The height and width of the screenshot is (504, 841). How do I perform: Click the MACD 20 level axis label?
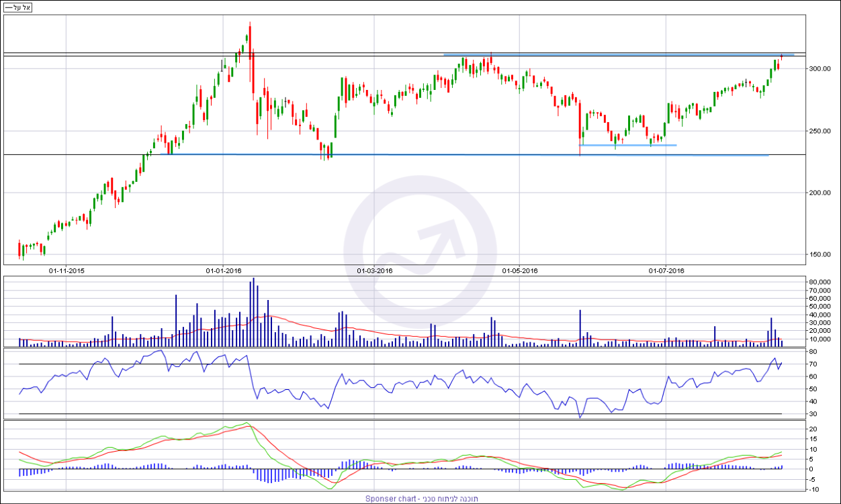pyautogui.click(x=813, y=428)
